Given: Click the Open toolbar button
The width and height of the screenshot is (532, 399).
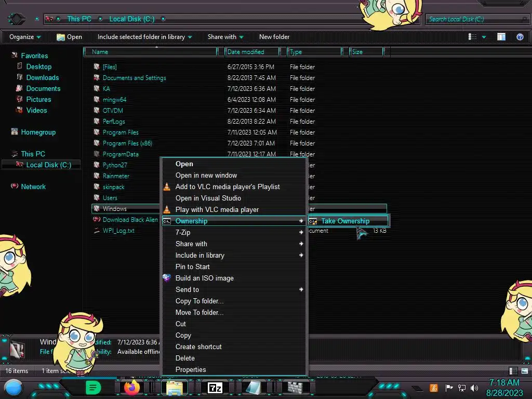Looking at the screenshot, I should click(69, 37).
